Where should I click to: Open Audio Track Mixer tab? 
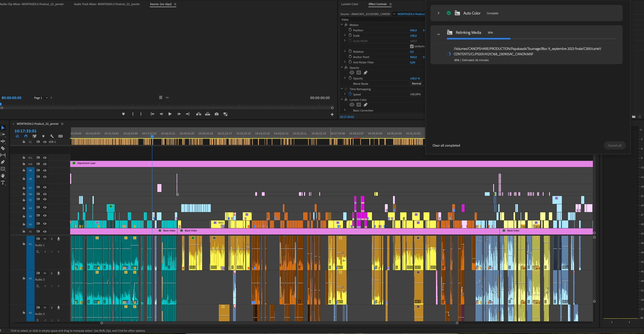(x=107, y=4)
